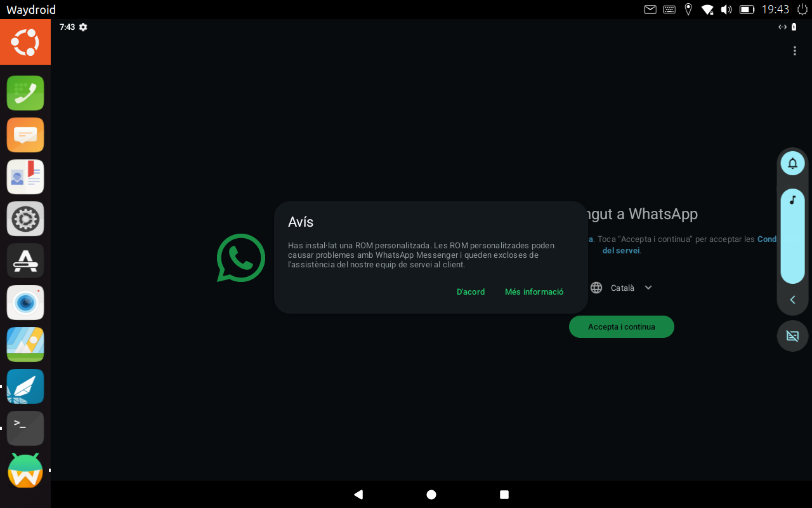Adjust the media volume slider
This screenshot has width=812, height=508.
click(792, 236)
